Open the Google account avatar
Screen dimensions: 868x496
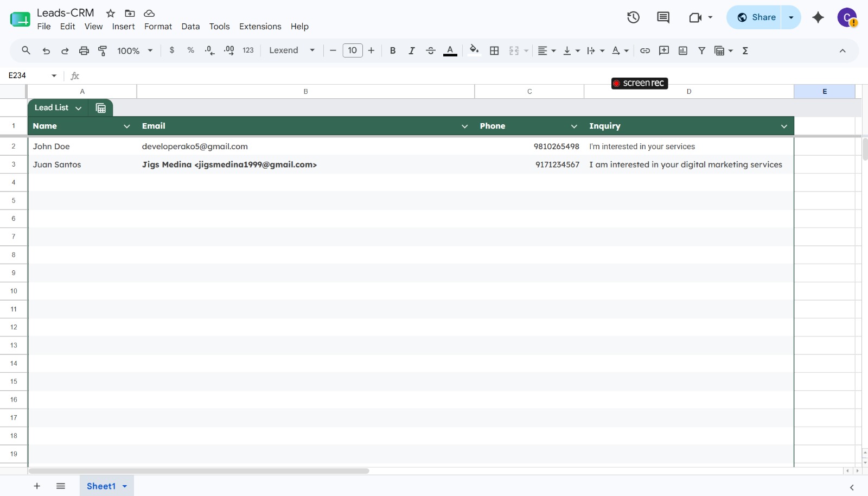[x=847, y=17]
